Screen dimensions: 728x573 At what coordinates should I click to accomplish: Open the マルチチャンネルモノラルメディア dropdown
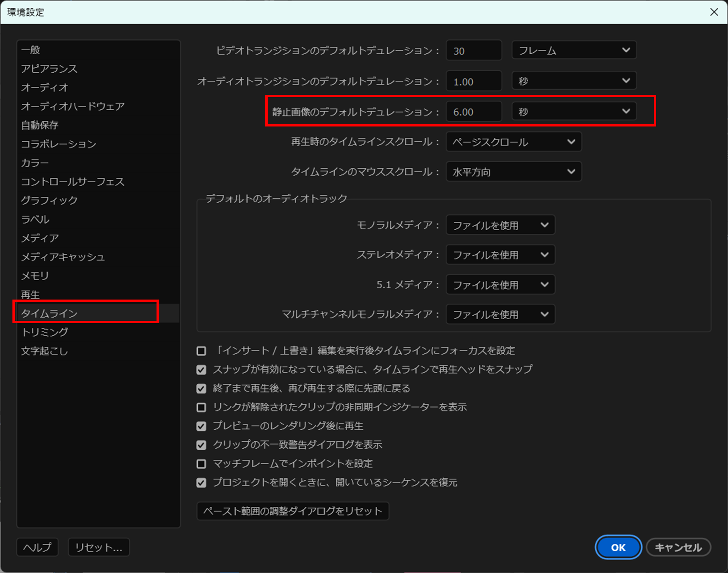[500, 314]
